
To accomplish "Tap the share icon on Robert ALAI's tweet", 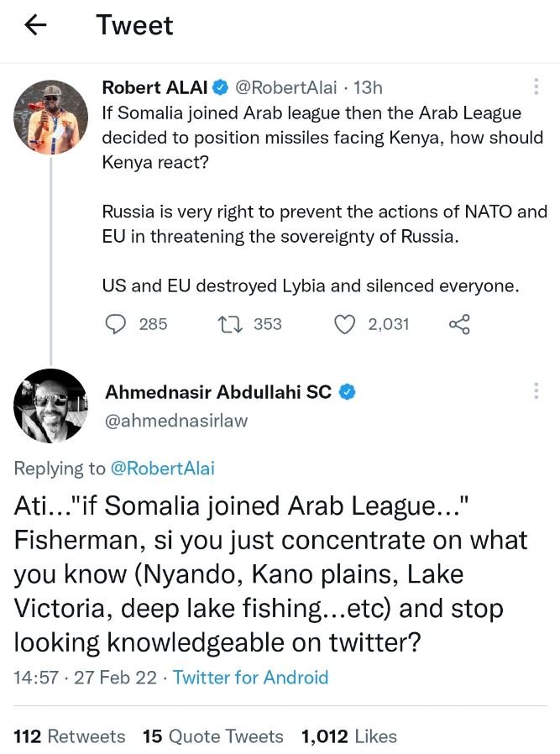I will (458, 324).
